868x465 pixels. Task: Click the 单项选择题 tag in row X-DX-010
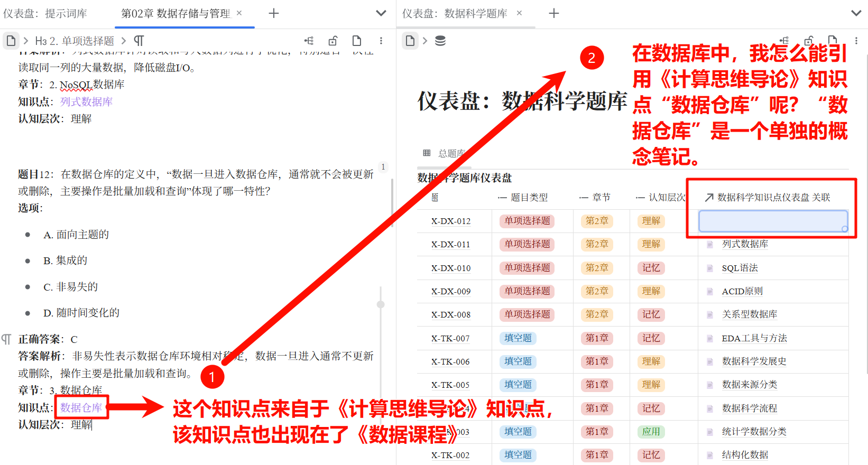point(527,268)
